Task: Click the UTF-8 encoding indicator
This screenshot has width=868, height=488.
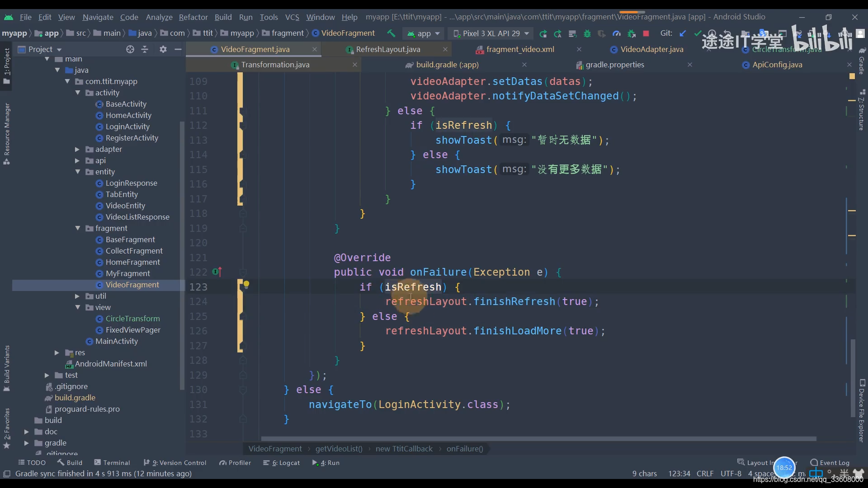Action: (x=731, y=474)
